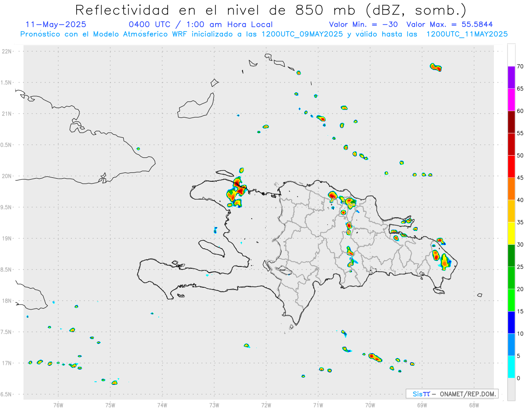Screen dimensions: 532x411
Task: Select the yellow 30-35 dBZ colorbar segment
Action: pyautogui.click(x=511, y=233)
